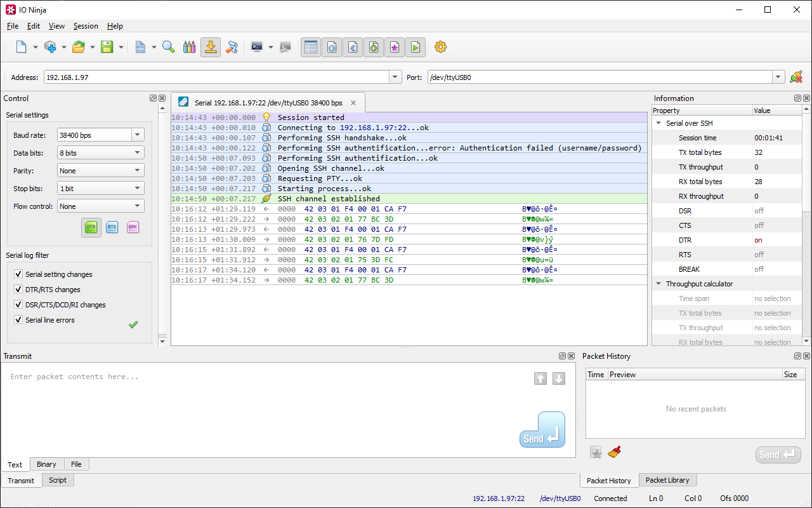Switch to the Binary transmit tab
Image resolution: width=812 pixels, height=508 pixels.
(x=46, y=464)
